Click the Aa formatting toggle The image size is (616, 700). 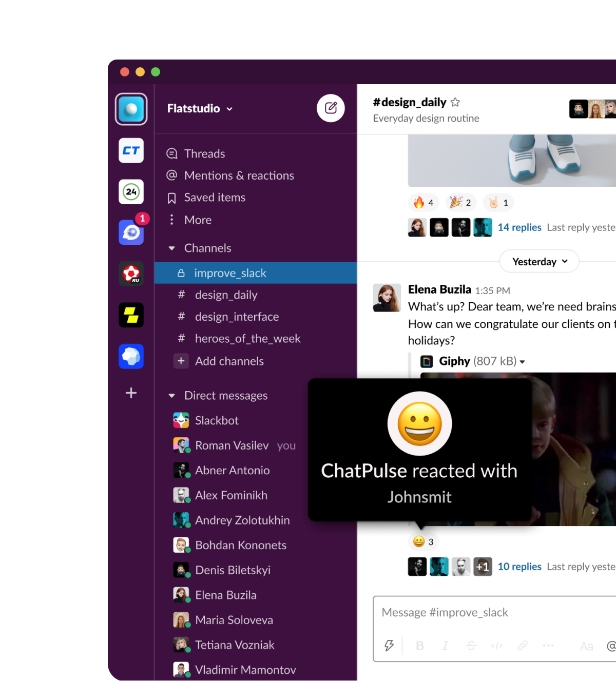click(586, 647)
